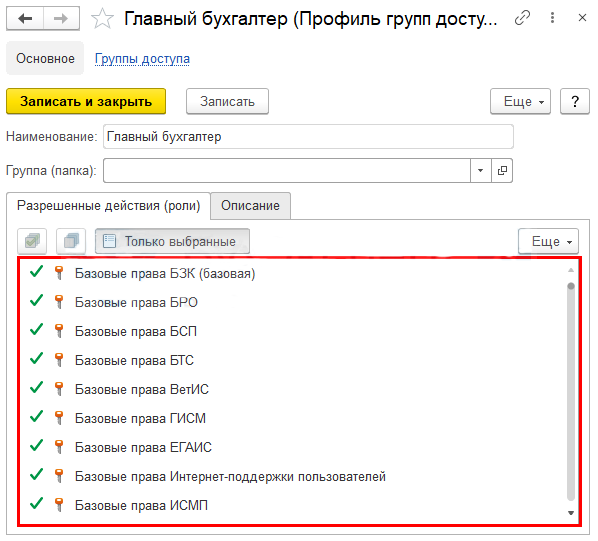Image resolution: width=598 pixels, height=541 pixels.
Task: Toggle the Только выбранные filter button
Action: (x=172, y=241)
